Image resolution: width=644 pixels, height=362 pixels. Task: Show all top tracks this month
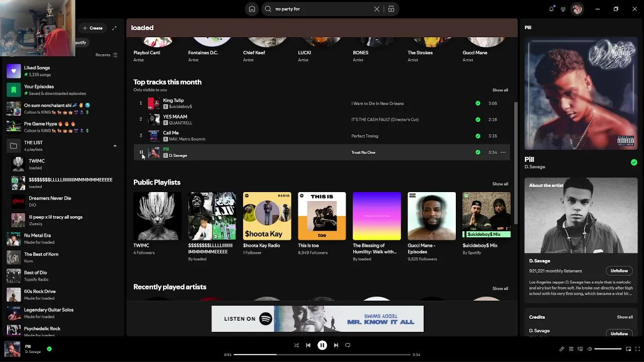pos(500,90)
